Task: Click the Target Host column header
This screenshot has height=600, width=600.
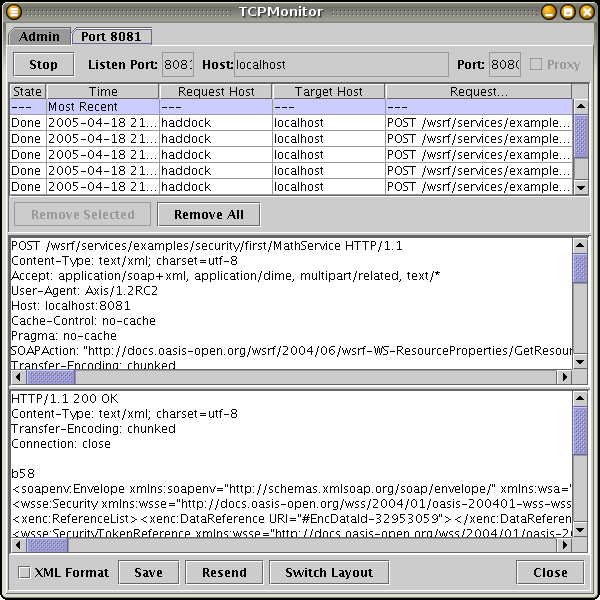Action: pyautogui.click(x=329, y=91)
